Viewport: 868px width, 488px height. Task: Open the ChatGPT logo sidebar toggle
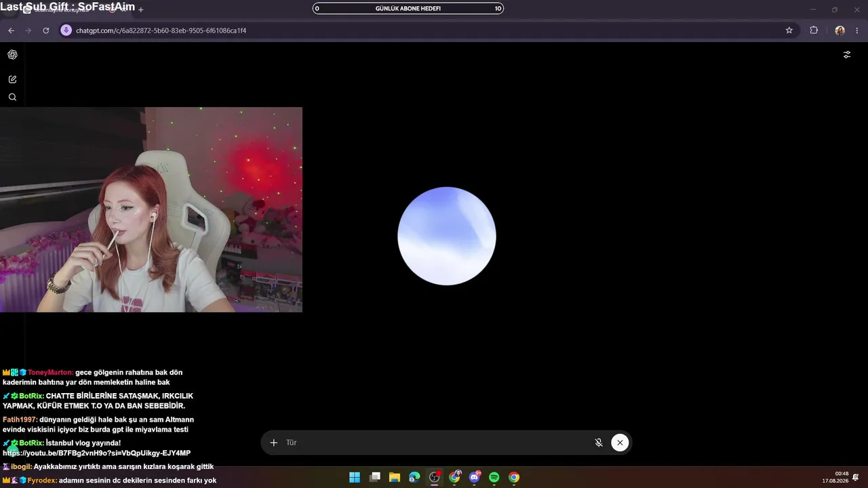point(12,55)
